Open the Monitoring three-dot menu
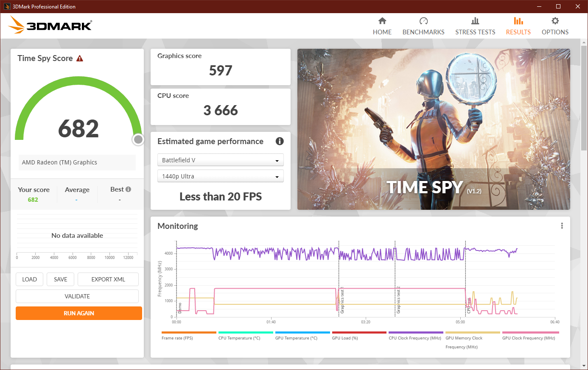Screen dimensions: 588x370 (x=562, y=226)
